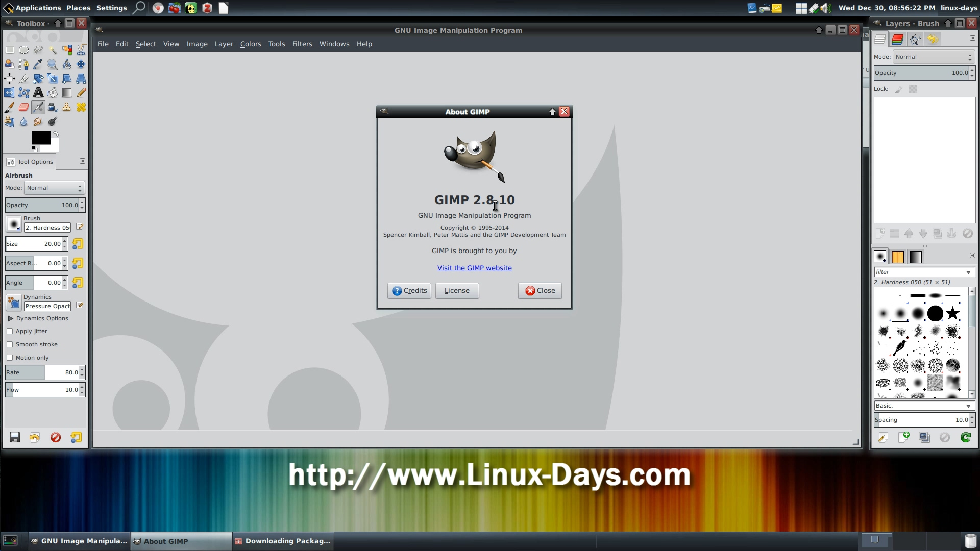Select the Fuzzy Select magic wand tool
Screen dimensions: 980x551
[x=53, y=50]
